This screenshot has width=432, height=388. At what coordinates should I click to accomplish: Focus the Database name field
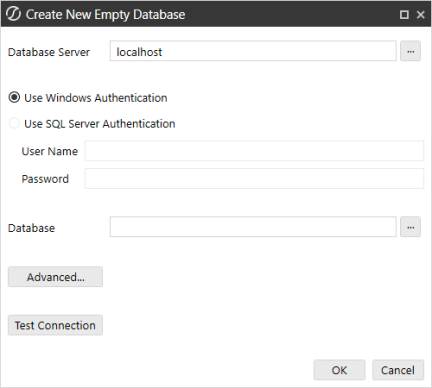point(253,227)
